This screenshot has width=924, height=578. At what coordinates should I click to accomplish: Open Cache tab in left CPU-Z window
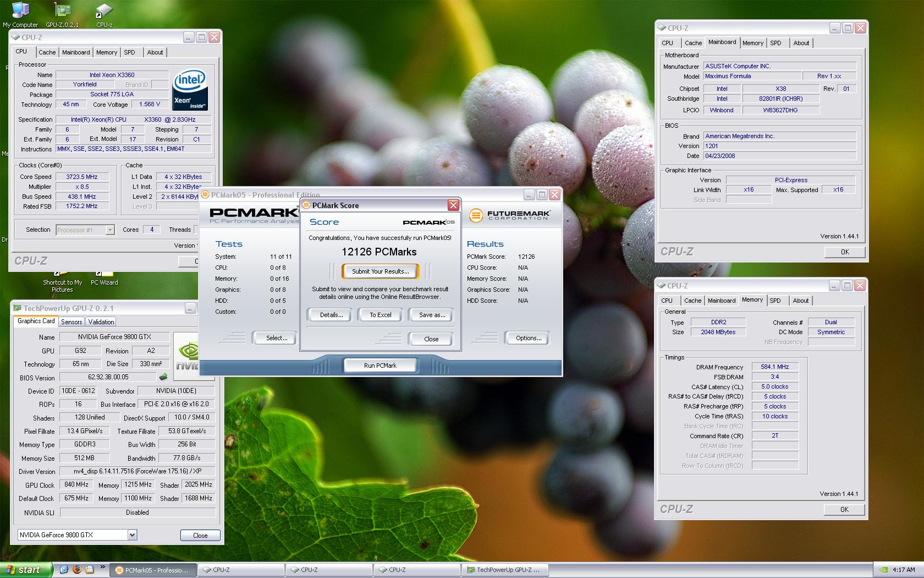point(47,52)
